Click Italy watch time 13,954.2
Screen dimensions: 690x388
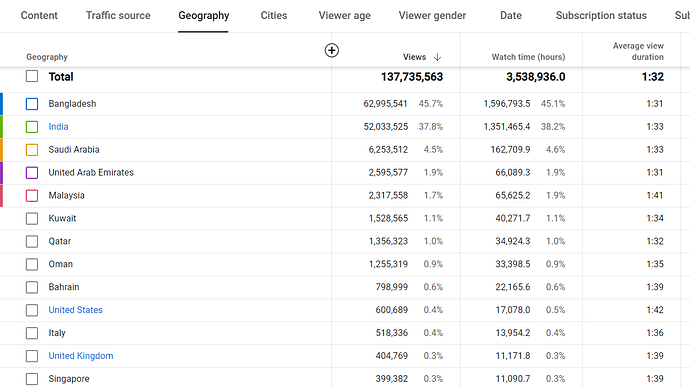(x=513, y=333)
